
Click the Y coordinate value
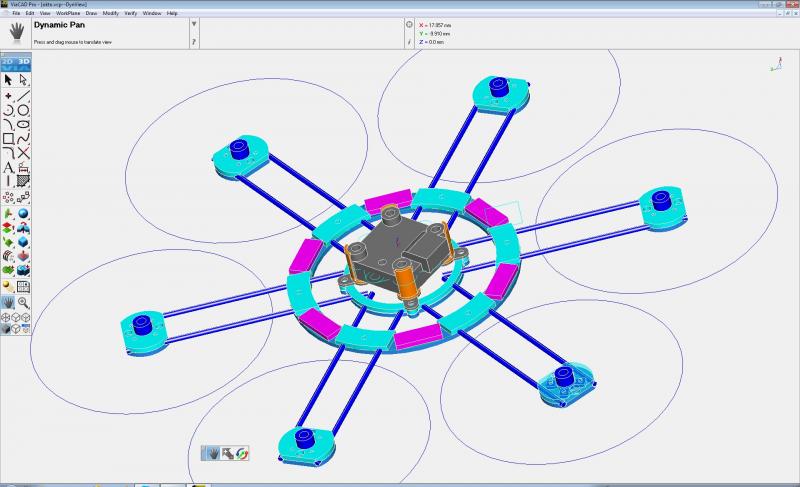click(439, 34)
